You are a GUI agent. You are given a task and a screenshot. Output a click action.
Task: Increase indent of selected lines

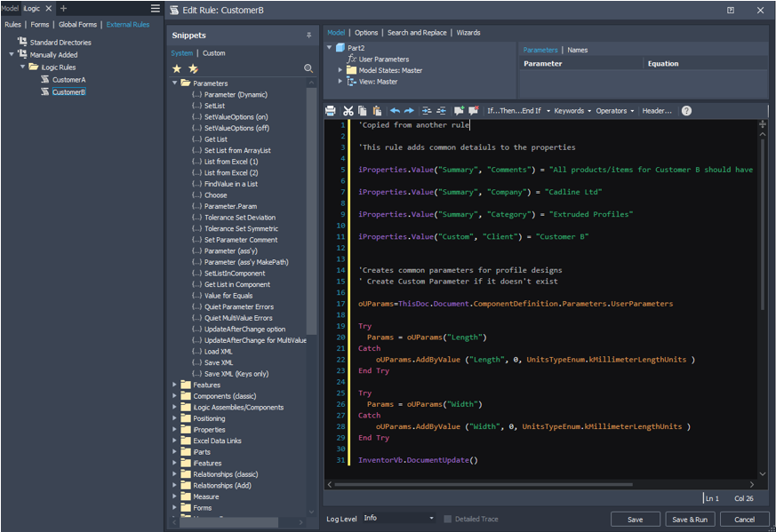coord(427,111)
